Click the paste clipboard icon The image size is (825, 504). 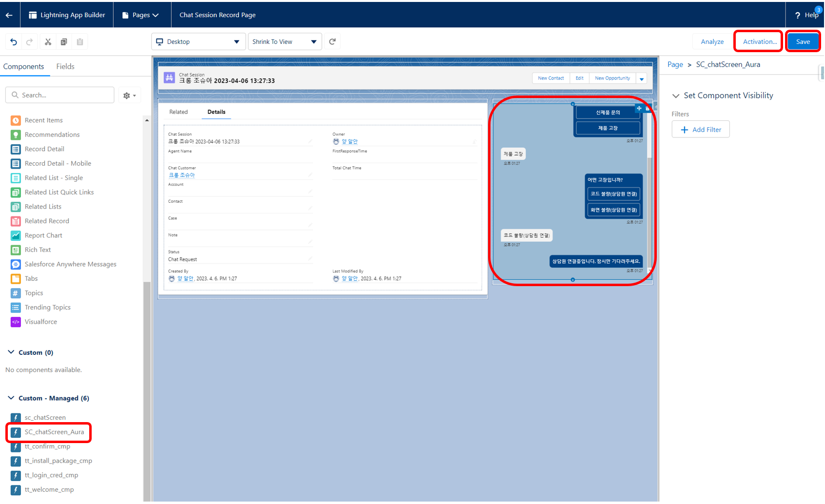[x=80, y=42]
